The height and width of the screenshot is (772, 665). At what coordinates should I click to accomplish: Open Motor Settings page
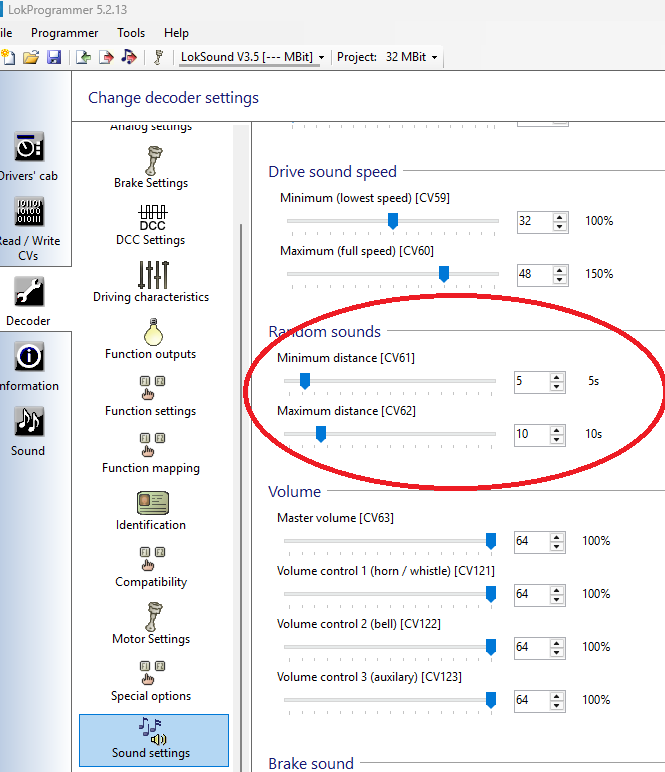click(151, 624)
